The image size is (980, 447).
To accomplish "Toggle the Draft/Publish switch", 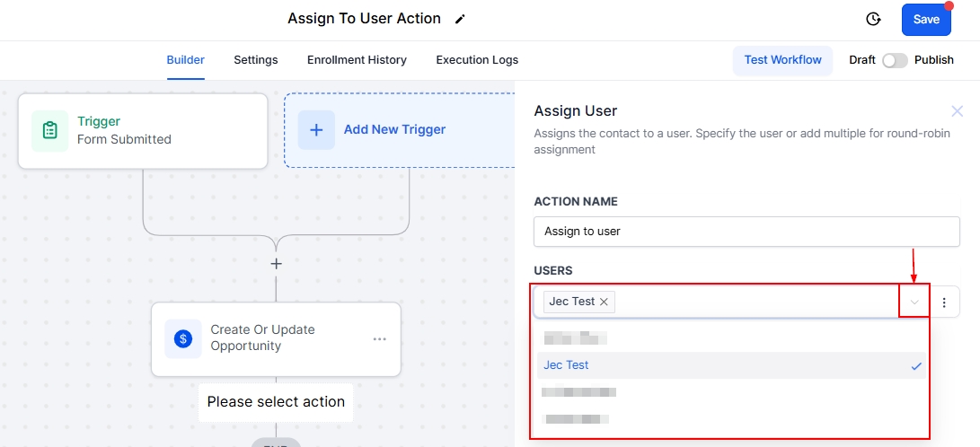I will pyautogui.click(x=895, y=60).
